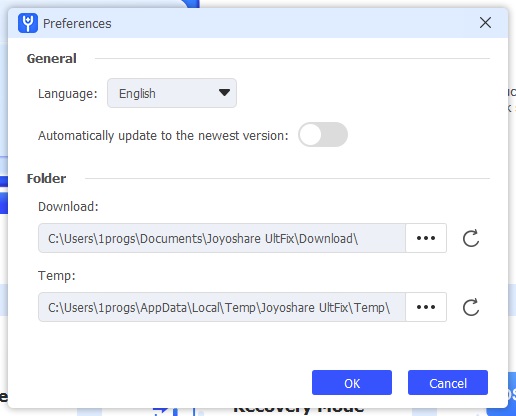The image size is (516, 416).
Task: Browse for a new Download folder
Action: [x=426, y=238]
